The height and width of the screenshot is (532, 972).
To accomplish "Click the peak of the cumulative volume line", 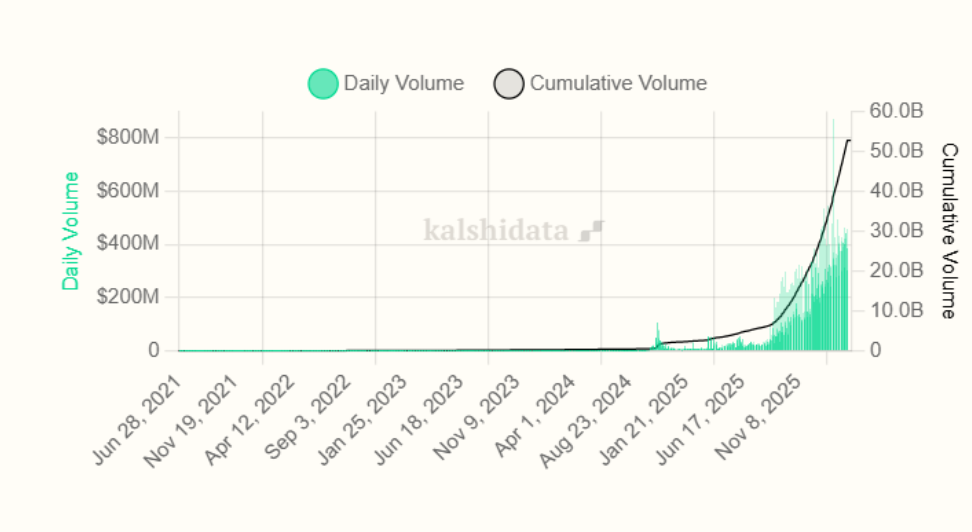I will coord(848,140).
